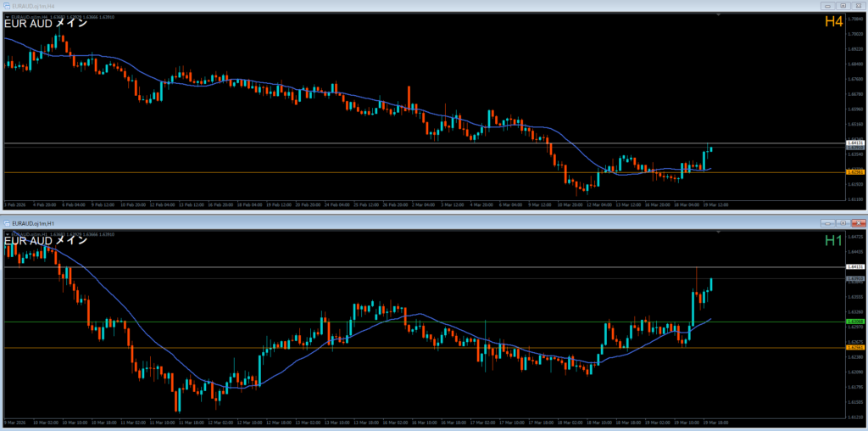Click the EUR AUD メイン label in the H1 chart
The image size is (868, 431).
tap(45, 241)
